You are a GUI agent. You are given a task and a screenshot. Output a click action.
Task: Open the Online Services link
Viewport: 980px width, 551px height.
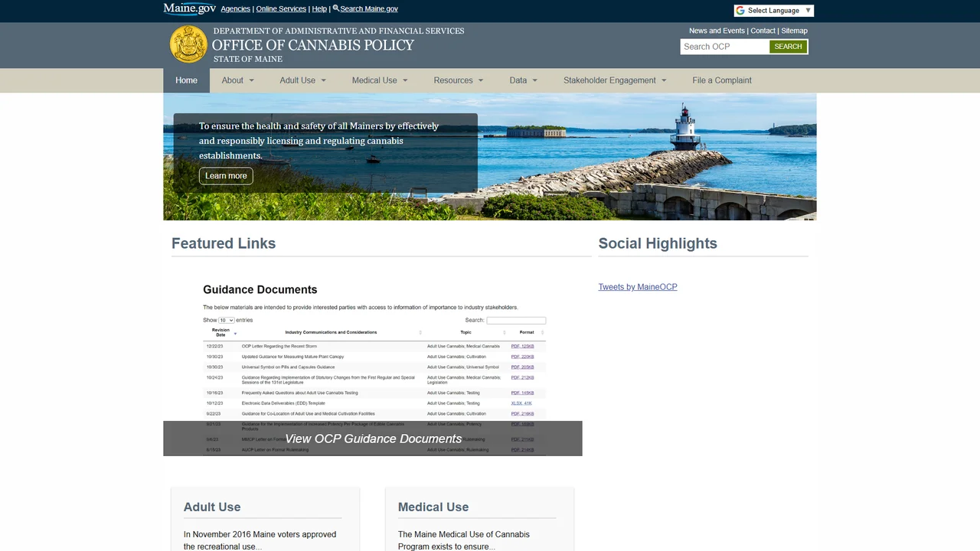281,9
